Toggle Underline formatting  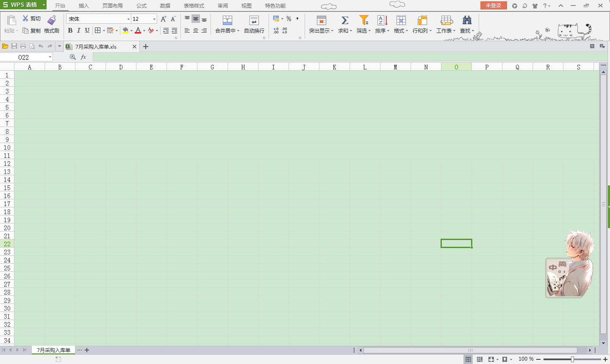(x=87, y=30)
